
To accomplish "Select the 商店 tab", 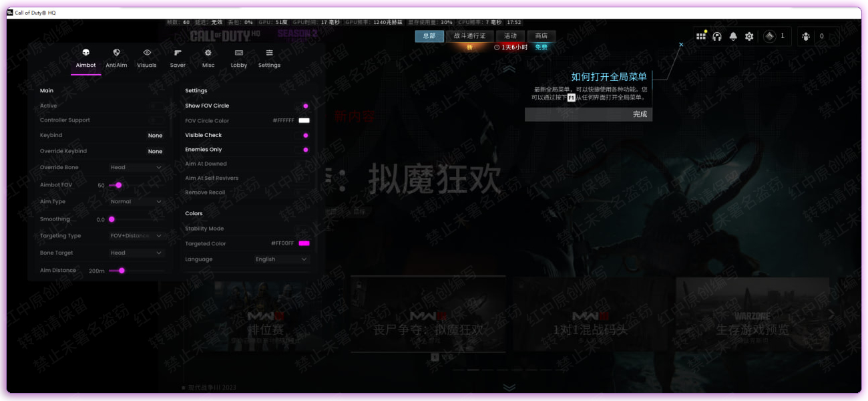I will tap(541, 36).
